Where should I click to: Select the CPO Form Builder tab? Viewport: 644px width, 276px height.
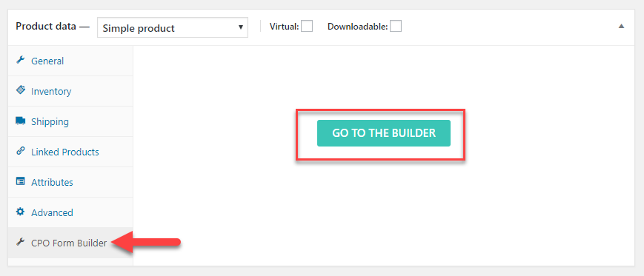coord(70,243)
